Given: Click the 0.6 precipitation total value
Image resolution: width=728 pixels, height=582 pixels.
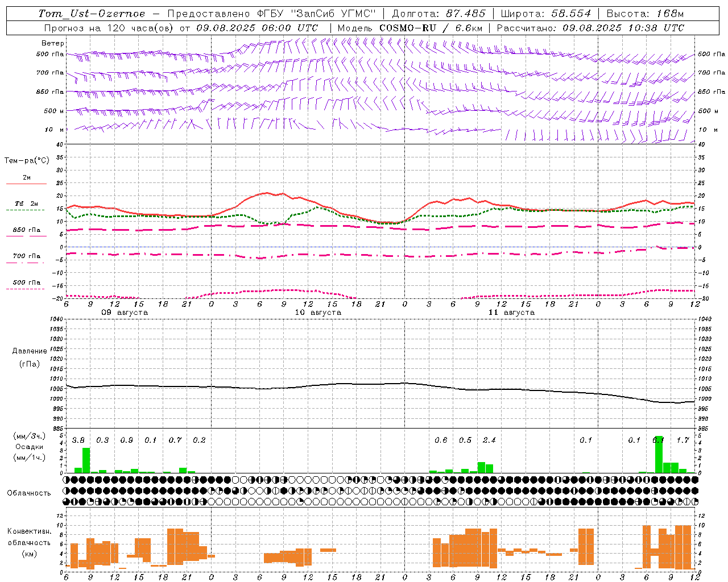Looking at the screenshot, I should coord(441,440).
